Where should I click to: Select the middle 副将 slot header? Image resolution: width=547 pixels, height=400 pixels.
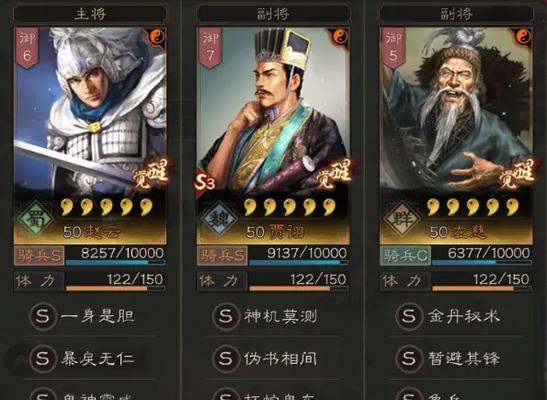(273, 14)
